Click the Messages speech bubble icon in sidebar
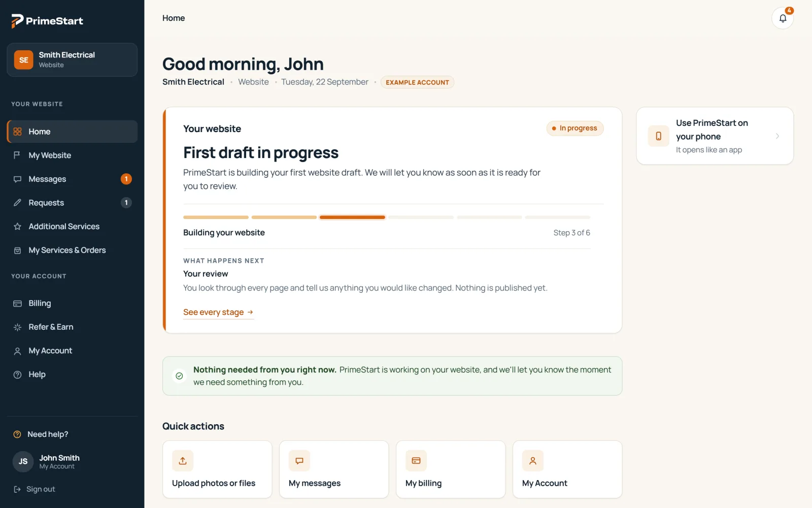 point(17,179)
